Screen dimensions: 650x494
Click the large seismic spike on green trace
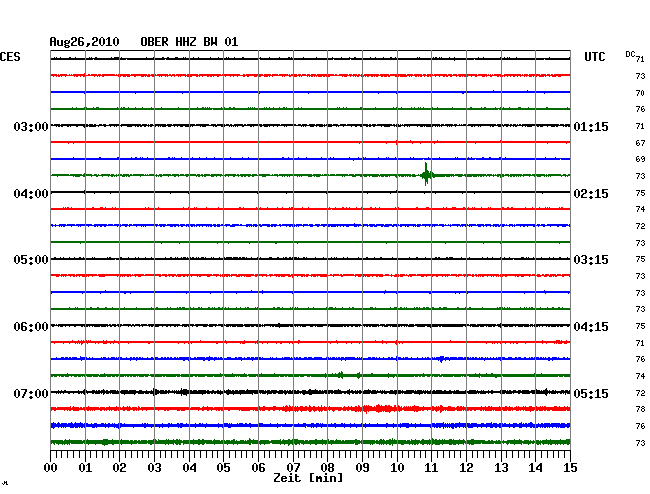(427, 174)
